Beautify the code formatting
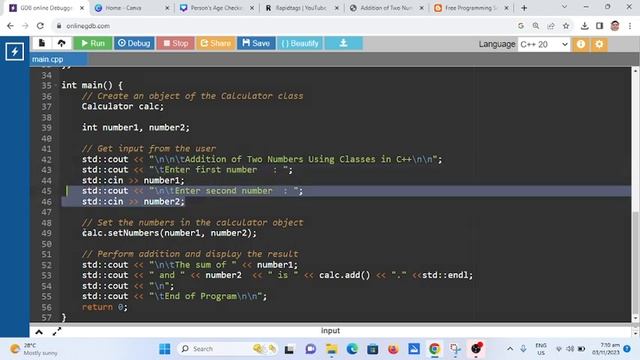 pos(300,43)
